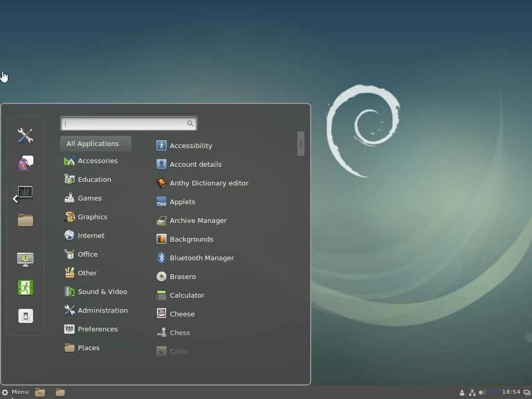Click the Account details user icon
This screenshot has width=532, height=399.
(x=162, y=164)
